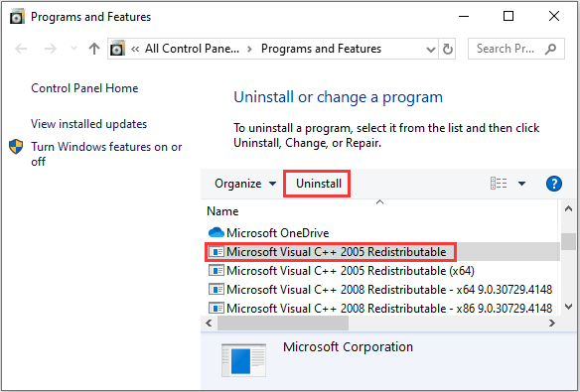Screen dimensions: 580x392
Task: Open the View installed updates link
Action: click(x=88, y=124)
